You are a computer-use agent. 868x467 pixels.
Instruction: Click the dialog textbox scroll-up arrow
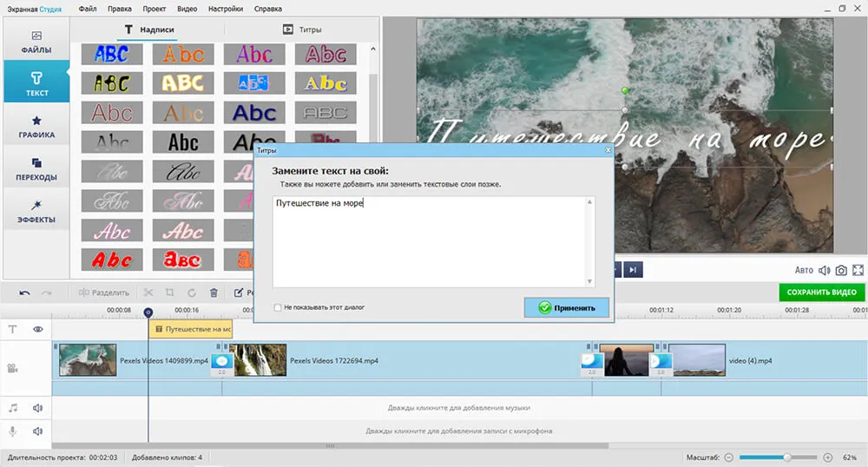tap(589, 202)
